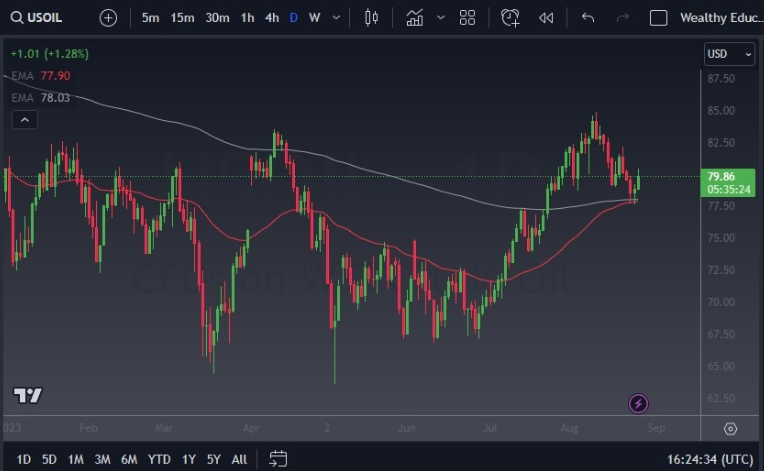Open go to date calendar icon
The image size is (764, 471).
(278, 459)
